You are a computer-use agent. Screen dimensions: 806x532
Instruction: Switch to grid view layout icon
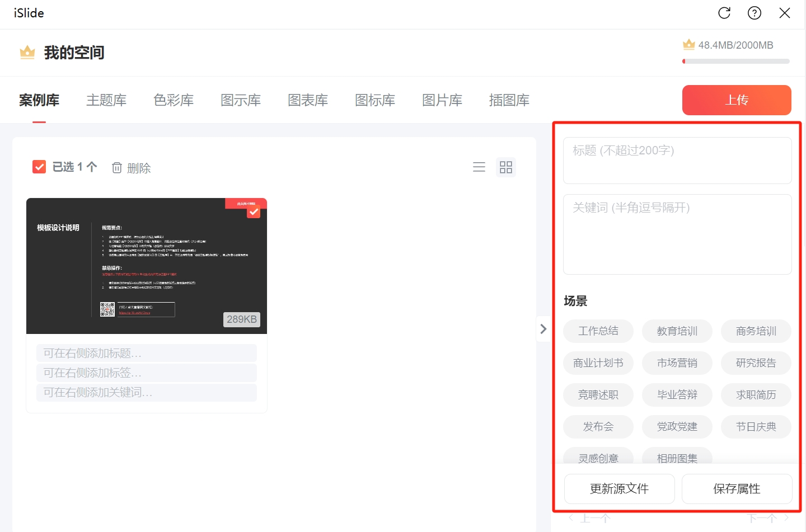coord(506,167)
